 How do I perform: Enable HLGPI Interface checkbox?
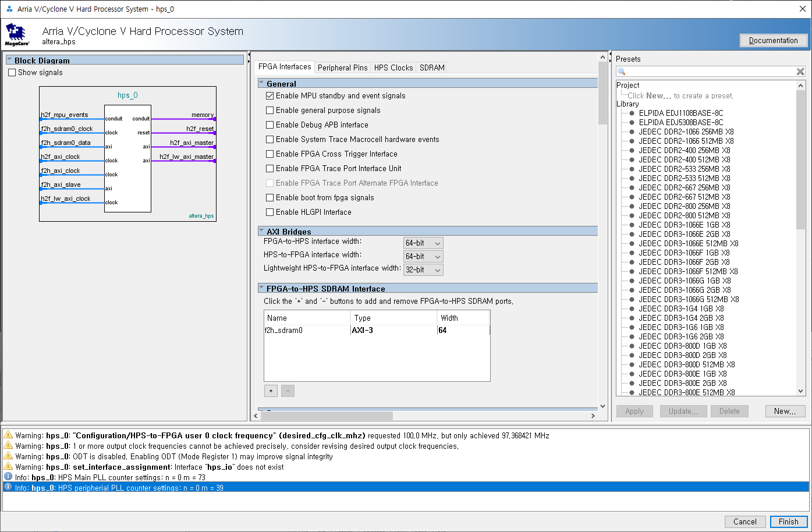(x=270, y=212)
